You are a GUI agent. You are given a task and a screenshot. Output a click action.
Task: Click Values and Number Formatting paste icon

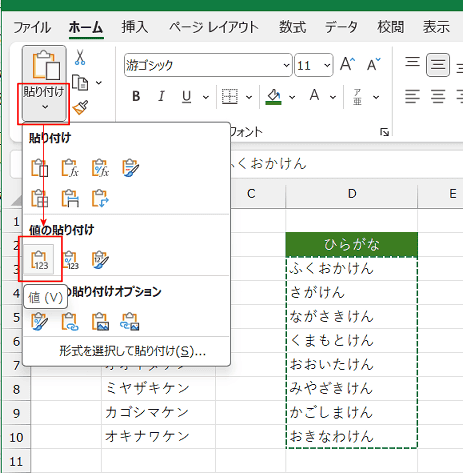point(70,260)
